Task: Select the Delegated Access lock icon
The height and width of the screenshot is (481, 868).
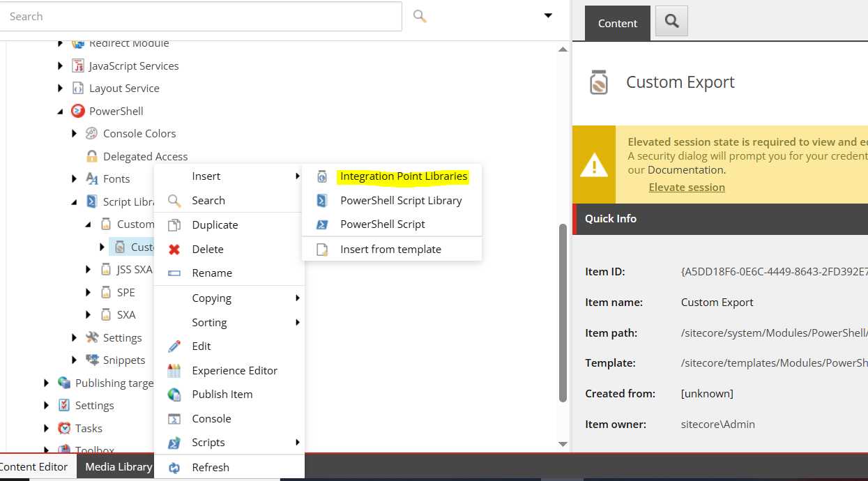Action: pyautogui.click(x=92, y=156)
